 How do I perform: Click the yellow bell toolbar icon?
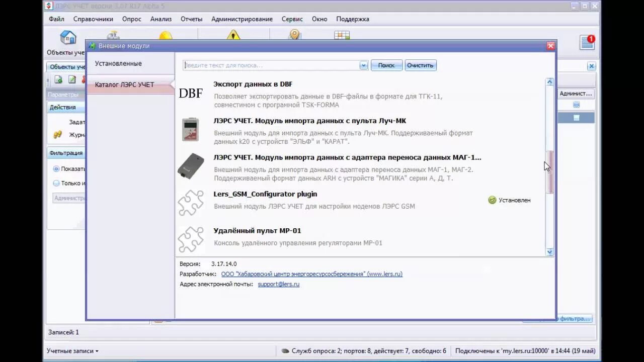coord(166,36)
